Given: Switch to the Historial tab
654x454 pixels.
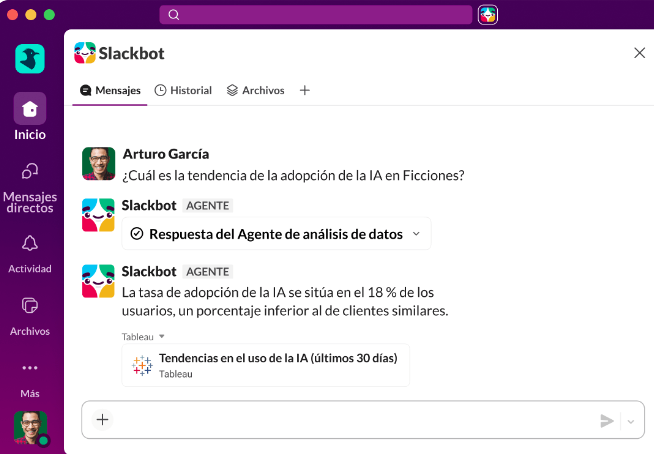Looking at the screenshot, I should point(183,90).
